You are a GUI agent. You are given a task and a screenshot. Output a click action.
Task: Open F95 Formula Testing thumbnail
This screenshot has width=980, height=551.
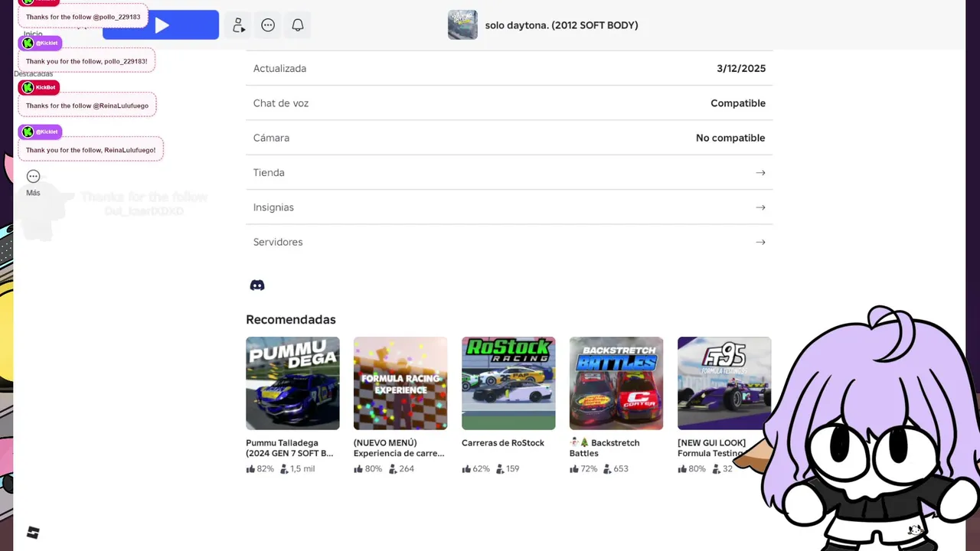724,383
